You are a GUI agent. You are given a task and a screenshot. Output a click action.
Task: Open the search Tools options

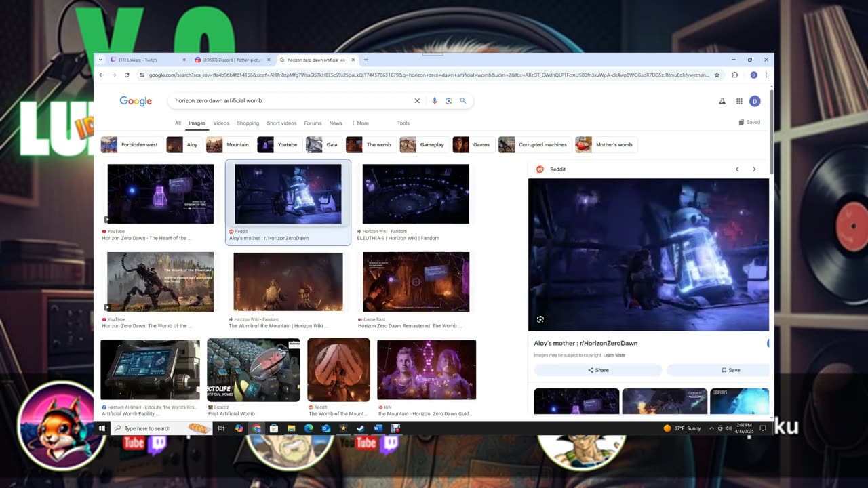(x=403, y=123)
